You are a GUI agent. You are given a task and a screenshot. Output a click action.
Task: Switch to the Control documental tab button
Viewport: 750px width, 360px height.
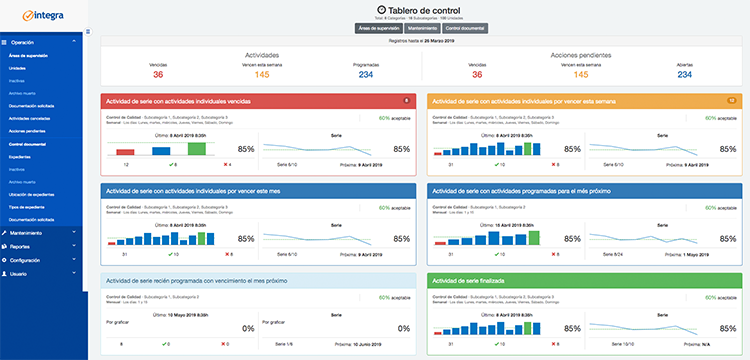point(465,29)
